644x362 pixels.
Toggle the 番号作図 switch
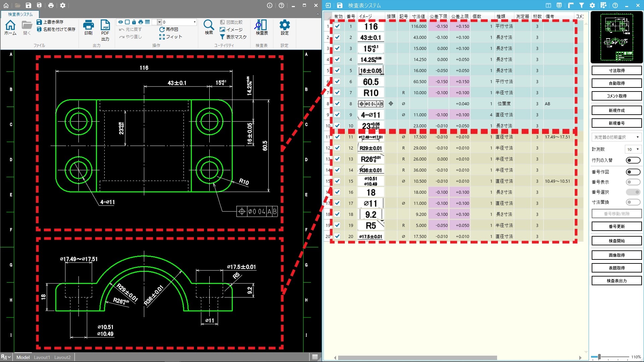[x=633, y=172]
